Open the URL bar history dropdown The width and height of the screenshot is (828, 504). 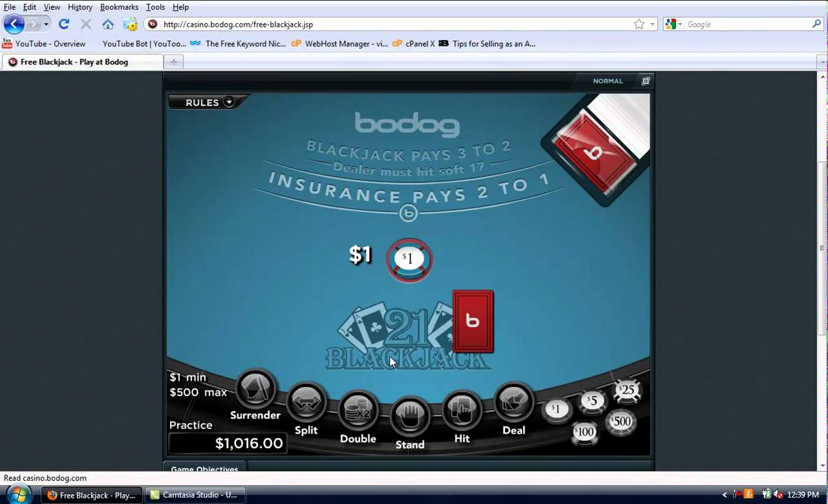click(652, 24)
